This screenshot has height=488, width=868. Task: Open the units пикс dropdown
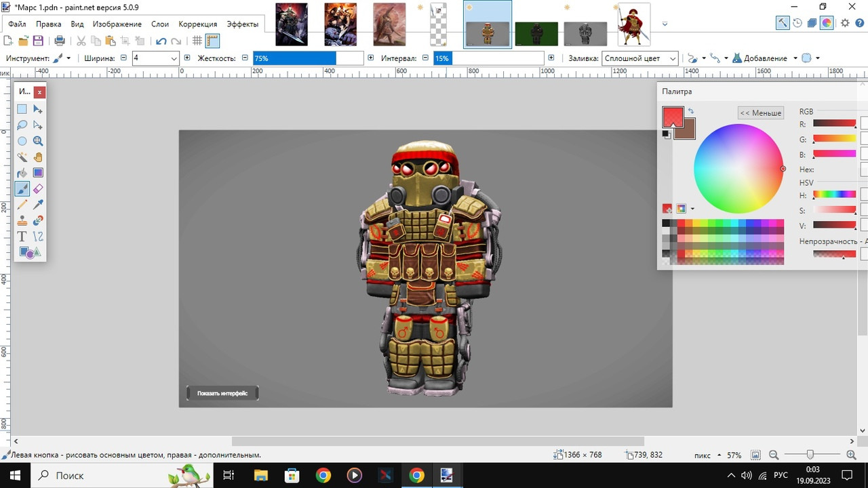pos(707,455)
